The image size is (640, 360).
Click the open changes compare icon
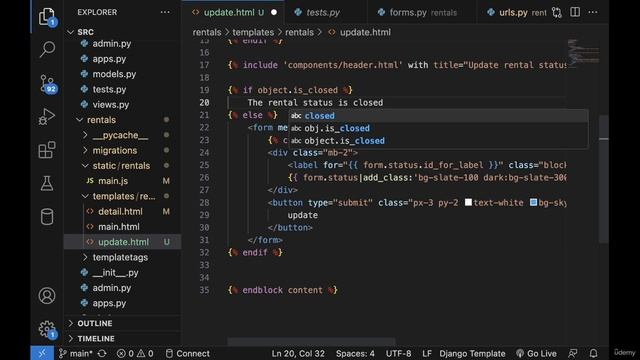tap(557, 12)
